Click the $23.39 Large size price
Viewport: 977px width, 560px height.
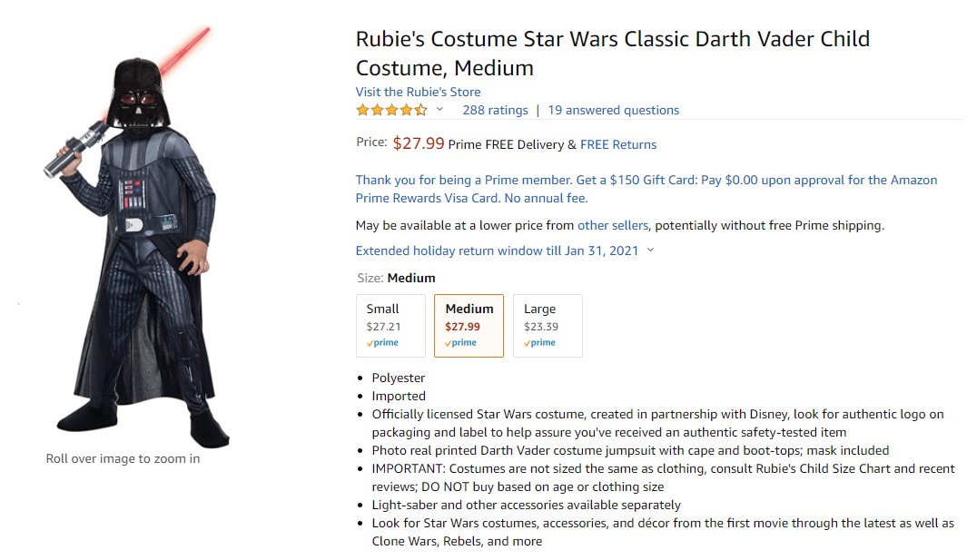[x=541, y=327]
